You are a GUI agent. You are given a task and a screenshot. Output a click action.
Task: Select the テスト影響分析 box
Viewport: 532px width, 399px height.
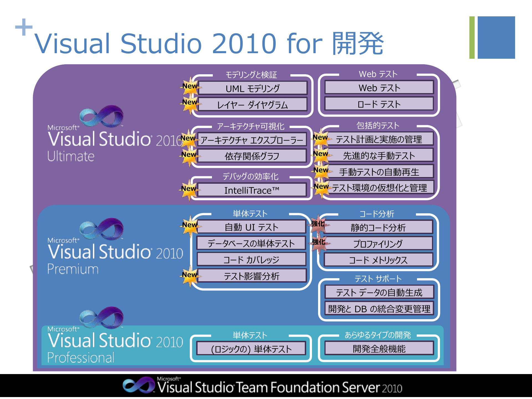252,276
